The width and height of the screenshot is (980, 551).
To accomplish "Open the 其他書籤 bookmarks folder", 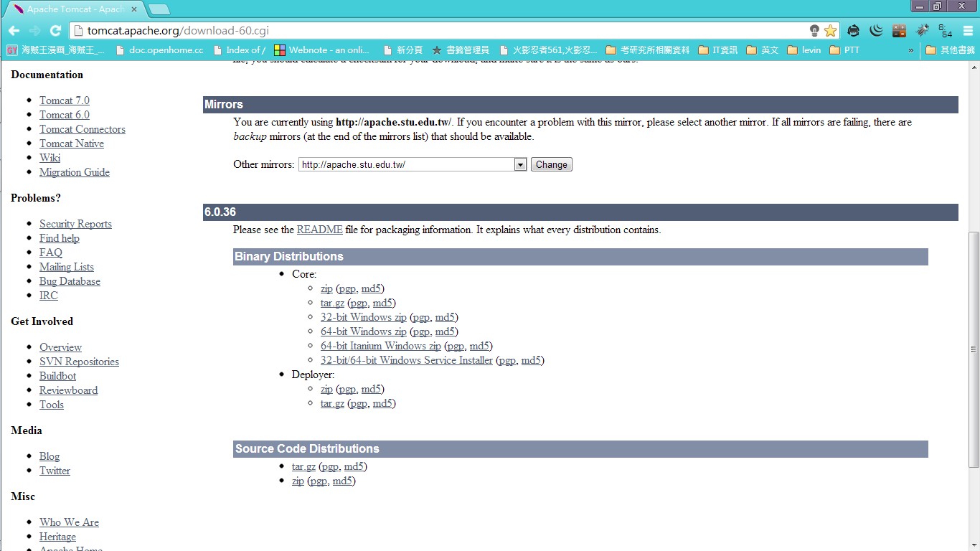I will pos(951,50).
